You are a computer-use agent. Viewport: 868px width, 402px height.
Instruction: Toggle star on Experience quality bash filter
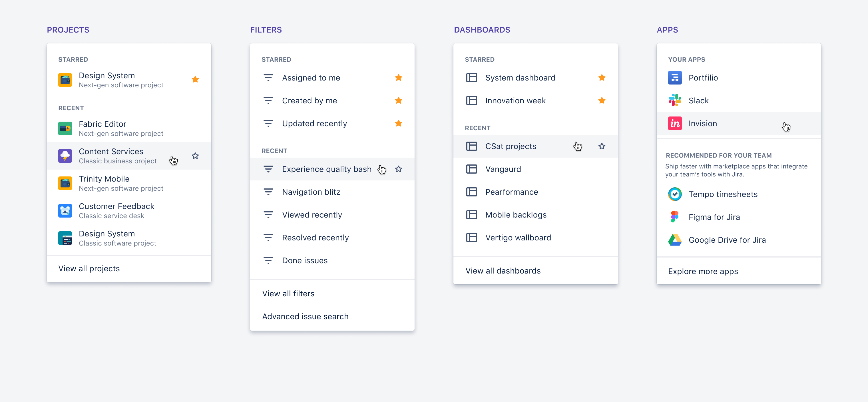pos(400,169)
